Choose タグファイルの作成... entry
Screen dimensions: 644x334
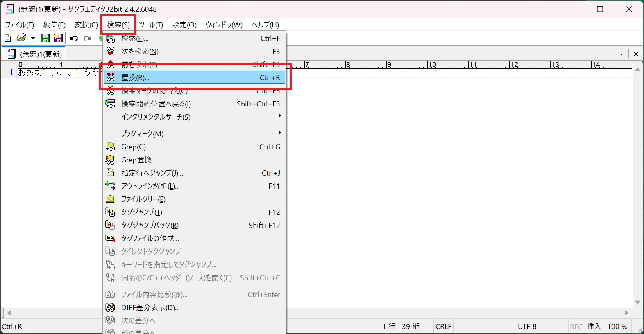194,239
